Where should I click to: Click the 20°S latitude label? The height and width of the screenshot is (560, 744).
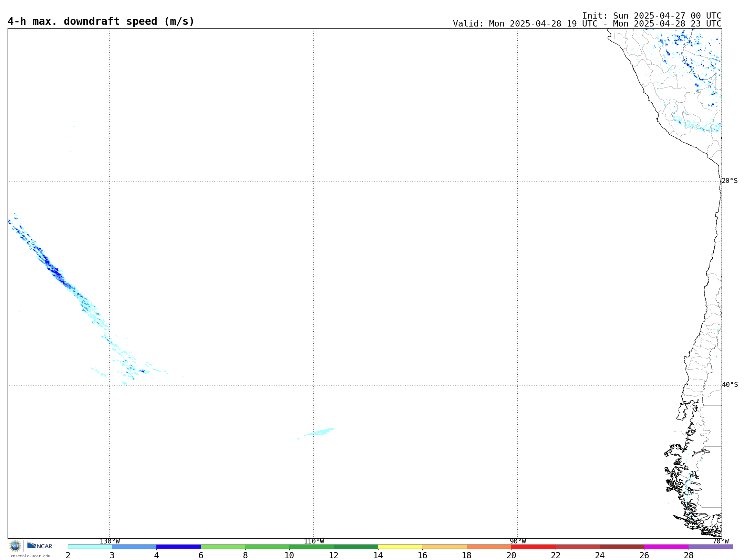click(730, 181)
